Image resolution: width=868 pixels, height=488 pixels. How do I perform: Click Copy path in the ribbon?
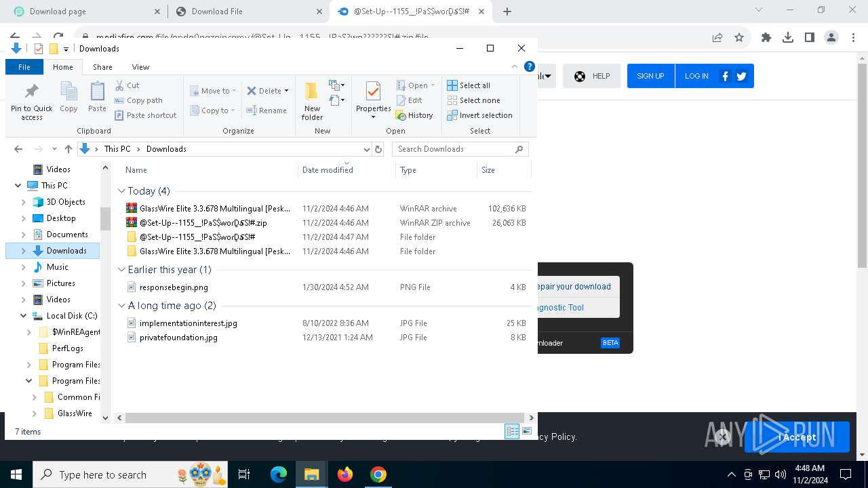pos(138,100)
